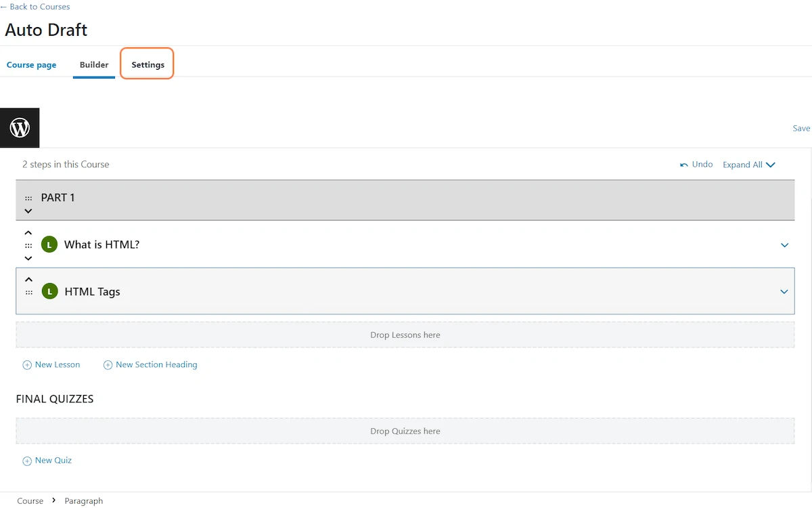Go back to Courses
The width and height of the screenshot is (812, 508).
(x=35, y=7)
